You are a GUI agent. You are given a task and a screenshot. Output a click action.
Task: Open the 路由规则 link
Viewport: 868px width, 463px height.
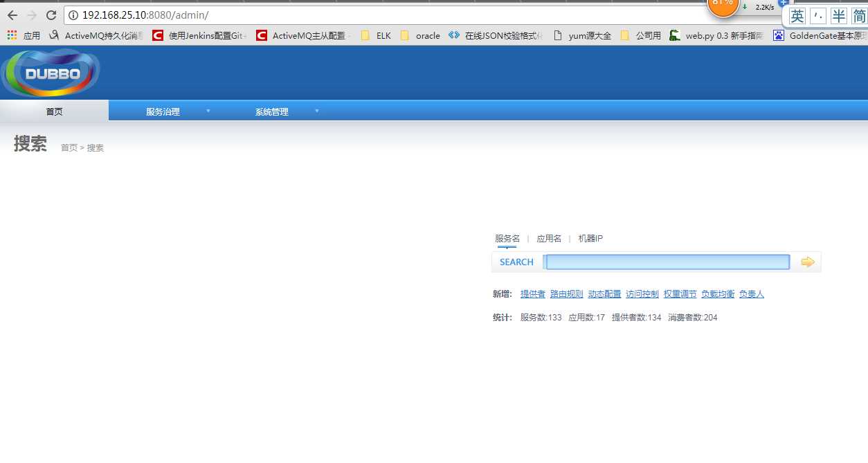tap(566, 294)
